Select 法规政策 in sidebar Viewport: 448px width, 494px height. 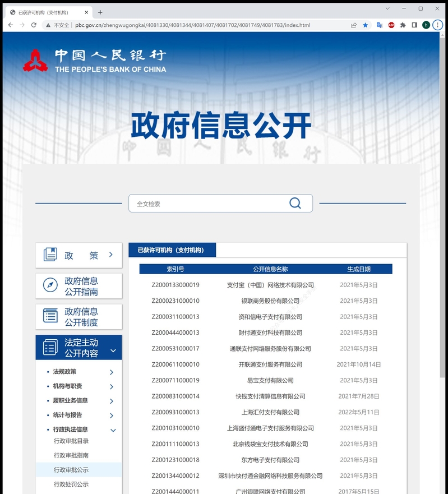point(64,372)
